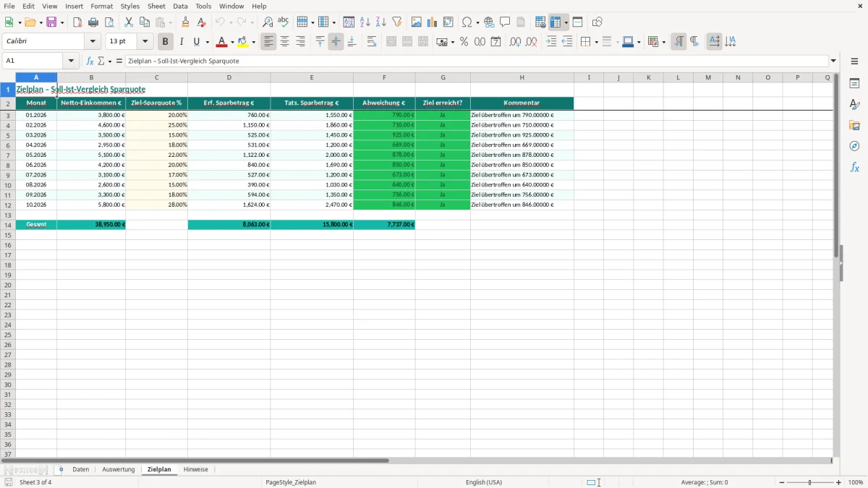Viewport: 868px width, 488px height.
Task: Open Function Wizard next to Name Box
Action: point(90,61)
